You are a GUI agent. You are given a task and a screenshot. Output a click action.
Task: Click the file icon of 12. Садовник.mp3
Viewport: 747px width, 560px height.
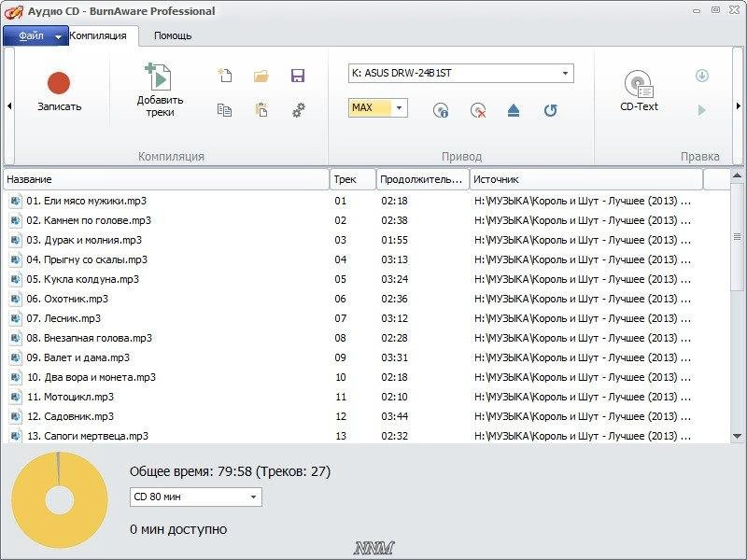15,416
